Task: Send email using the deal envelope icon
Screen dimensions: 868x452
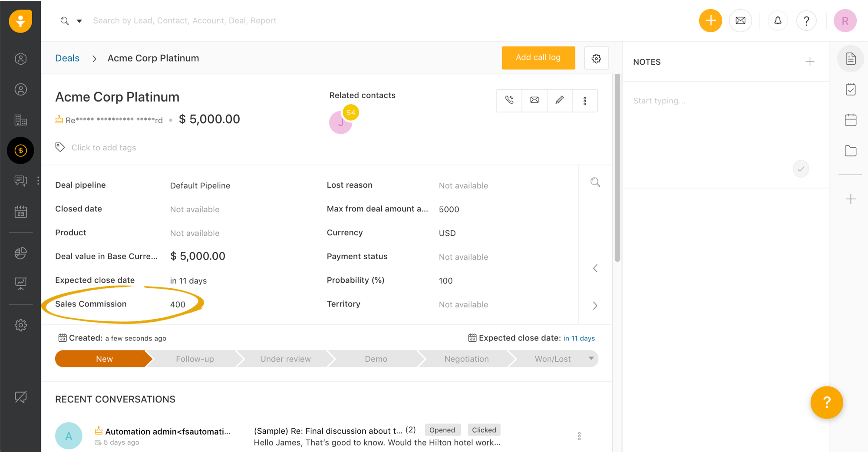Action: 535,100
